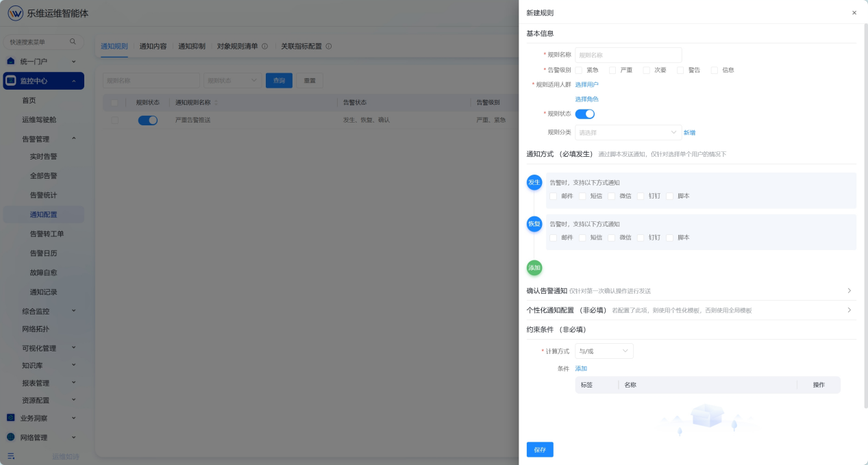Screen dimensions: 868x465
Task: Click the 选择用户 link
Action: [x=586, y=85]
